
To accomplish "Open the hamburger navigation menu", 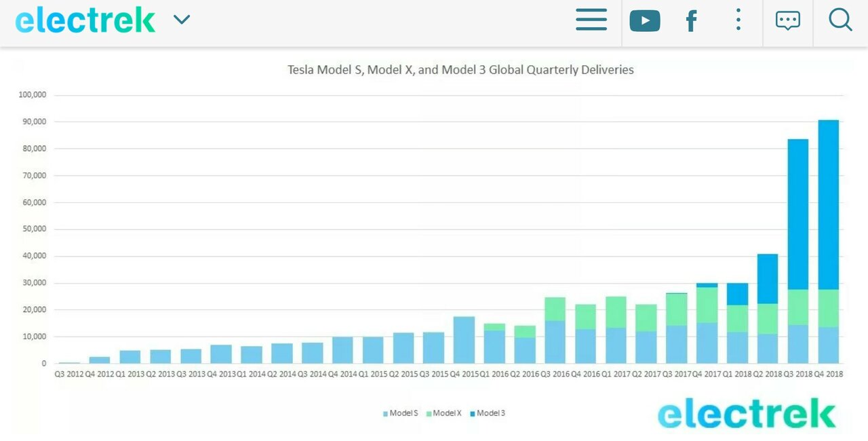I will coord(591,20).
